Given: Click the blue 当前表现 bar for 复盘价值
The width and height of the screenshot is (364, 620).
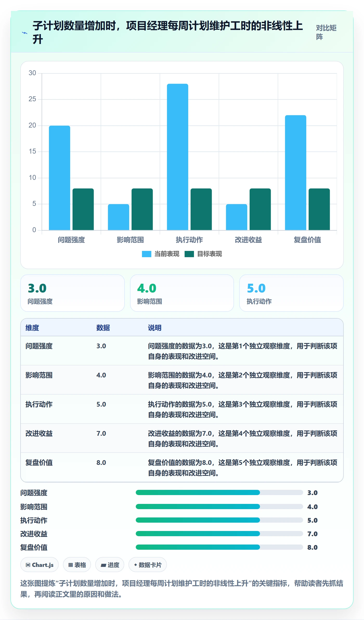Looking at the screenshot, I should 296,173.
